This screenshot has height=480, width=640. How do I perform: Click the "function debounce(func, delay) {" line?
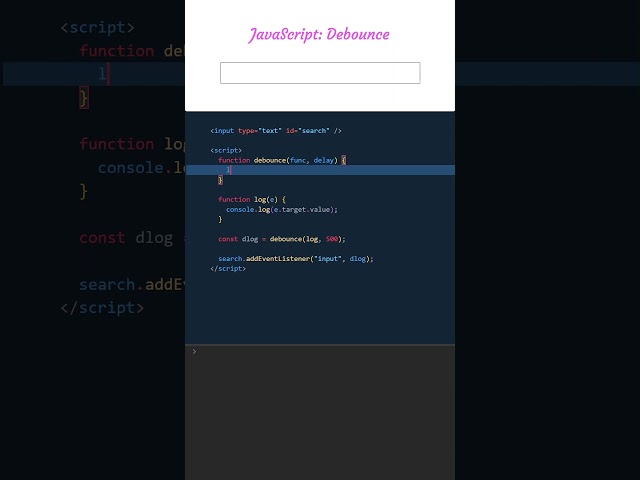[x=282, y=160]
